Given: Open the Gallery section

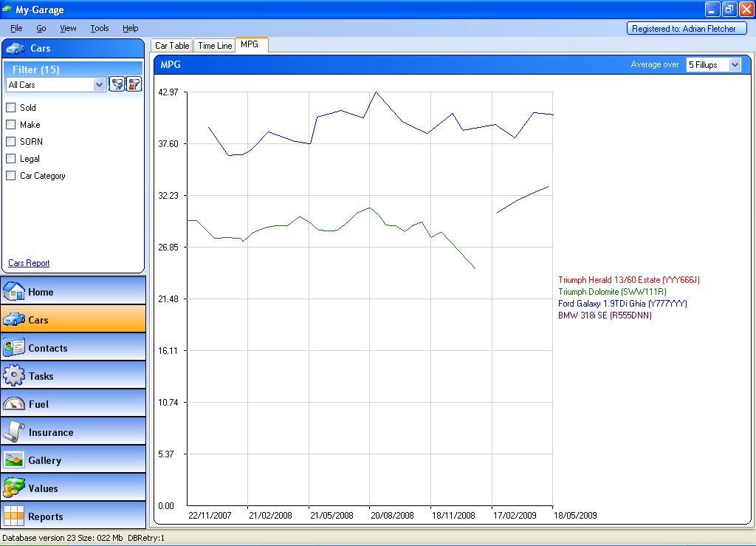Looking at the screenshot, I should point(73,460).
